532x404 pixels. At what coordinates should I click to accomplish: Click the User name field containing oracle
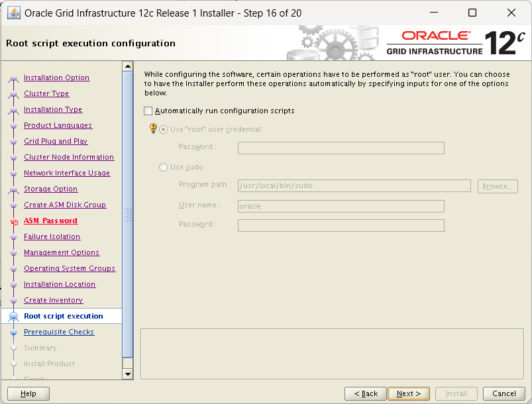341,206
